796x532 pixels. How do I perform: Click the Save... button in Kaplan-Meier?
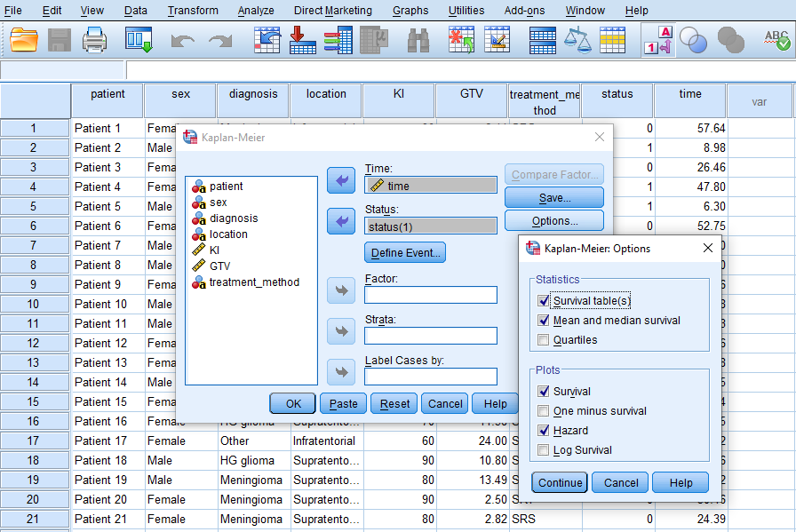point(554,198)
